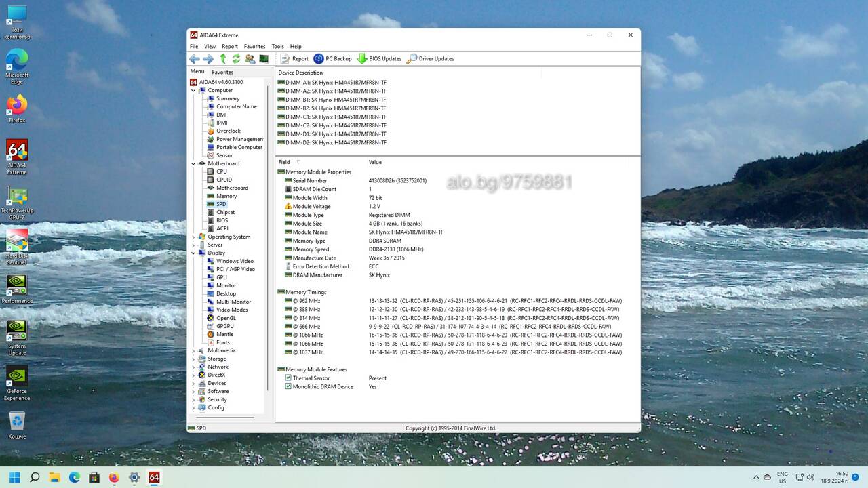
Task: Open the Windows Start button on the taskbar
Action: coord(15,477)
